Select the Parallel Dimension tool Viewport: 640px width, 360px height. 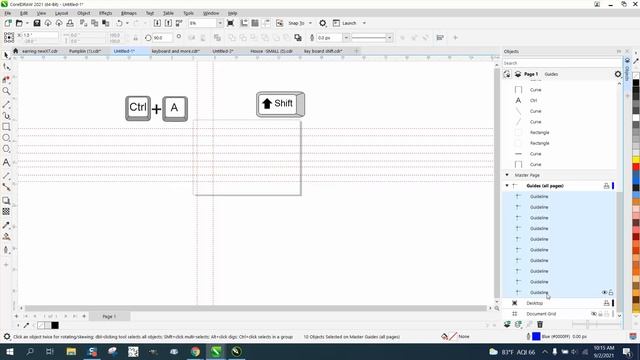6,176
